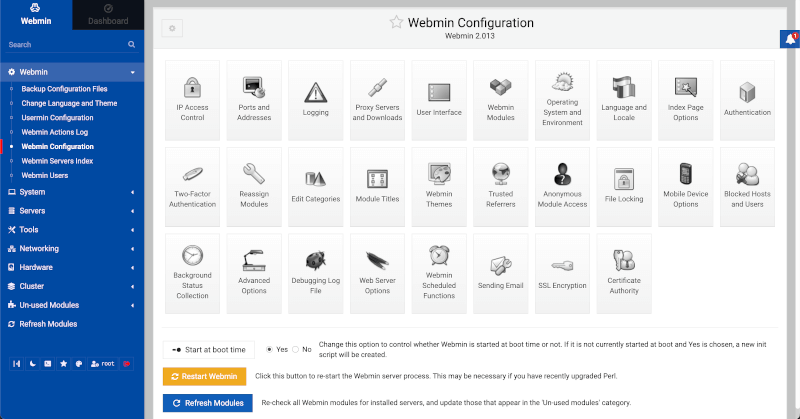Collapse the Webmin sidebar section
The width and height of the screenshot is (800, 419).
[72, 72]
